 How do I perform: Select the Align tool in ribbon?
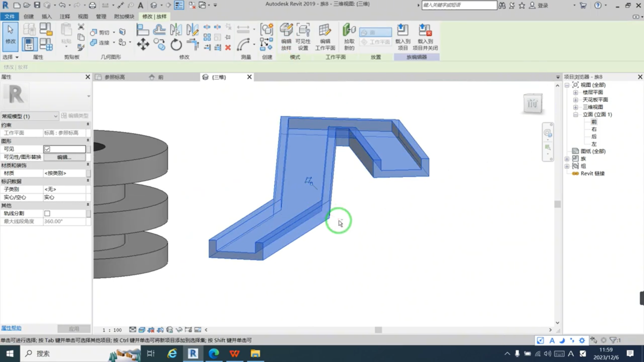click(143, 29)
